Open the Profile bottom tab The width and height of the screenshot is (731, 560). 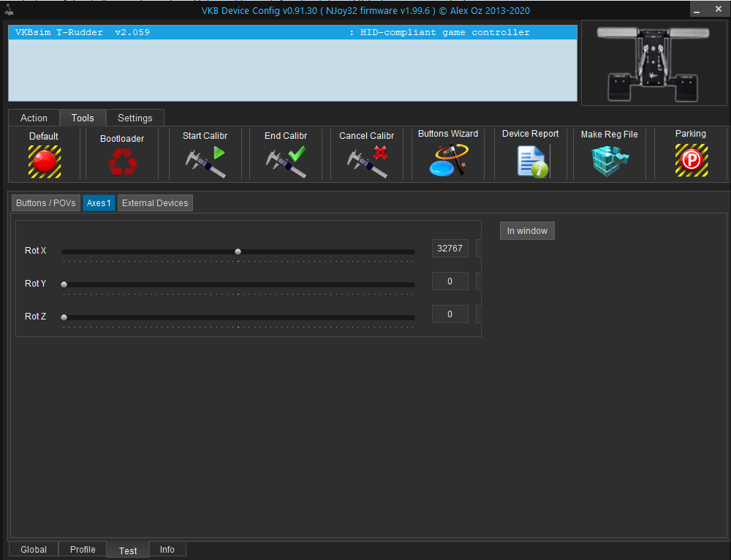83,549
